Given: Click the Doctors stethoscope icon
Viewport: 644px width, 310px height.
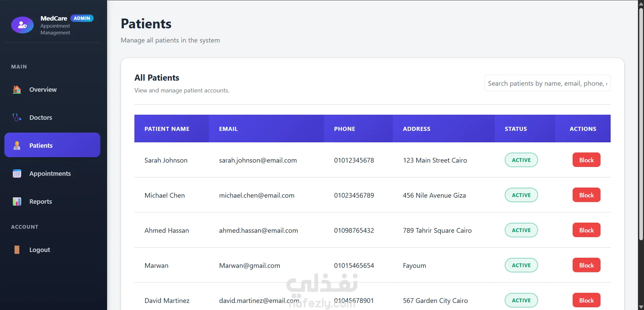Looking at the screenshot, I should (17, 118).
